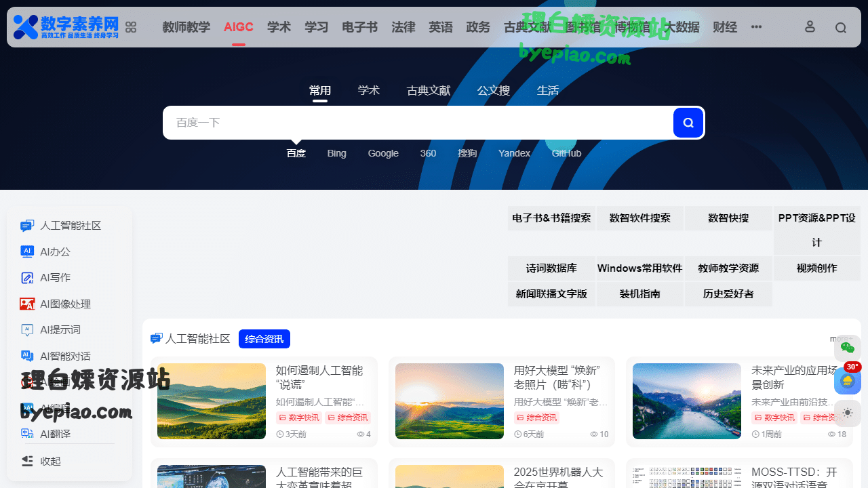Select 搜狗 as search engine

tap(467, 153)
